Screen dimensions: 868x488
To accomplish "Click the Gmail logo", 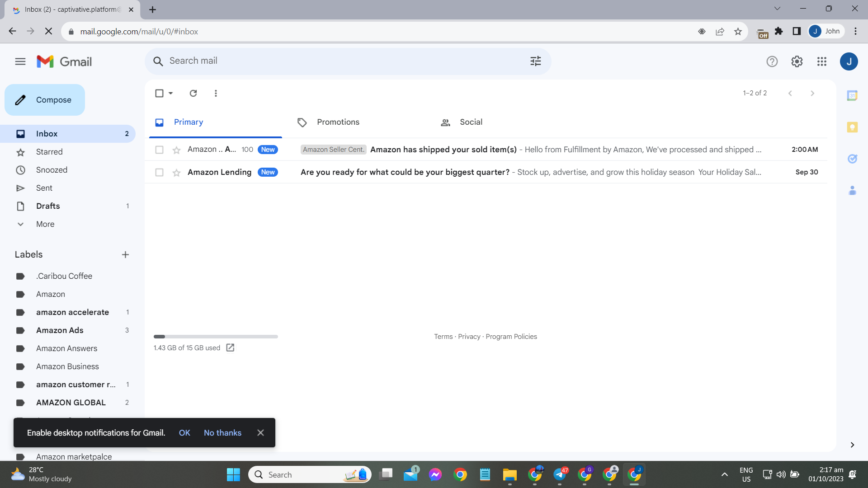I will coord(64,61).
